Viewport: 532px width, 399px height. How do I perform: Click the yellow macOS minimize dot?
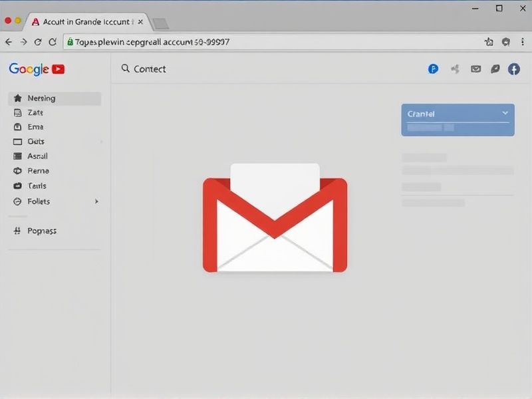(18, 21)
